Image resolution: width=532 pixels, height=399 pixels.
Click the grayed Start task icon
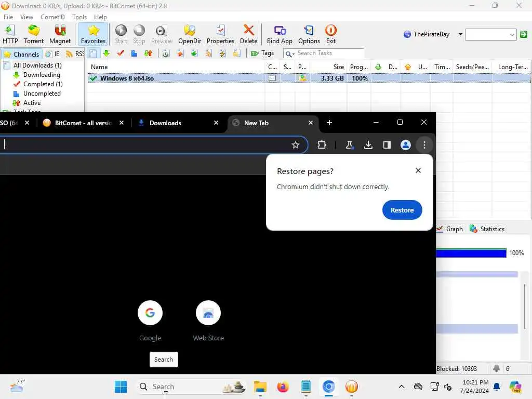pos(121,34)
